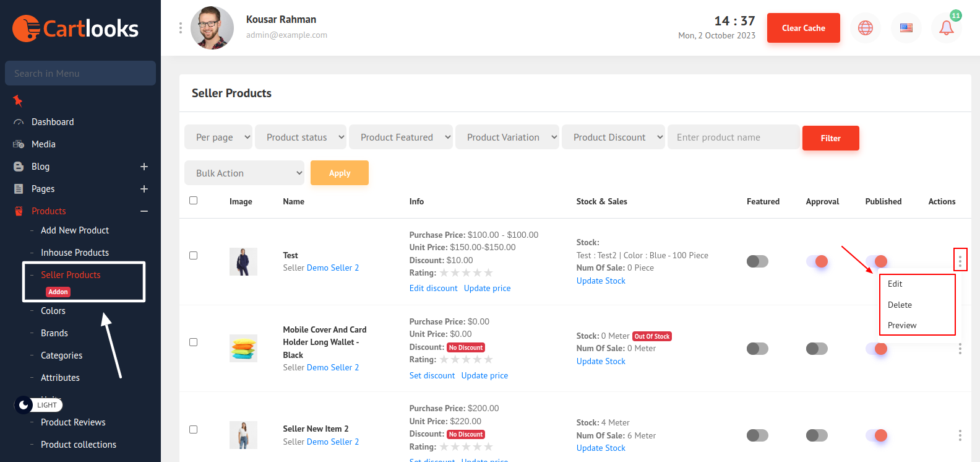
Task: Open actions menu for Seller New Item 2
Action: pyautogui.click(x=960, y=435)
